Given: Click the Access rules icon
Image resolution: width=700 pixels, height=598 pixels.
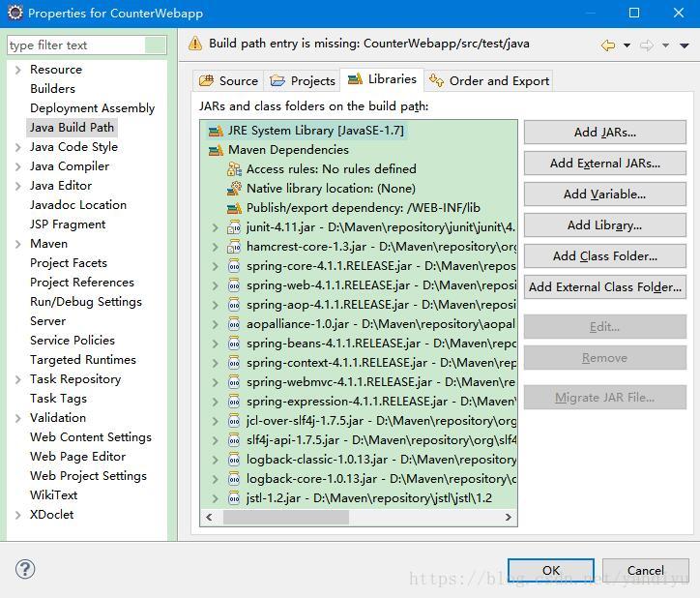Looking at the screenshot, I should tap(234, 169).
